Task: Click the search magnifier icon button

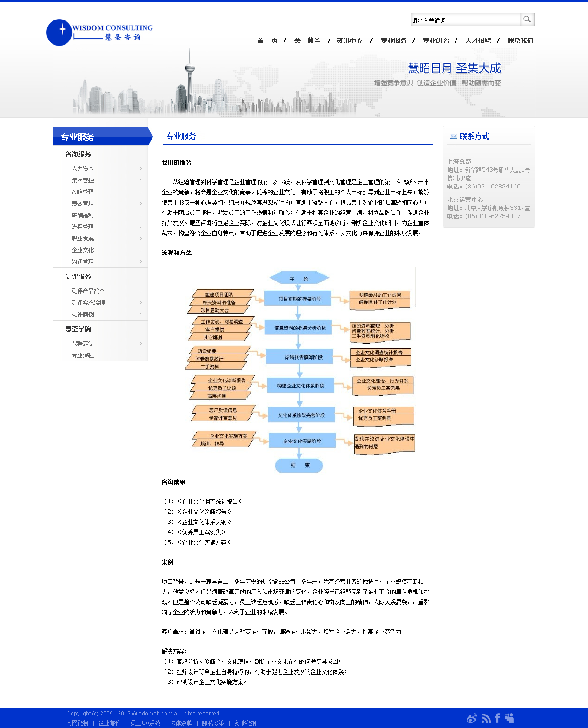Action: [x=527, y=19]
